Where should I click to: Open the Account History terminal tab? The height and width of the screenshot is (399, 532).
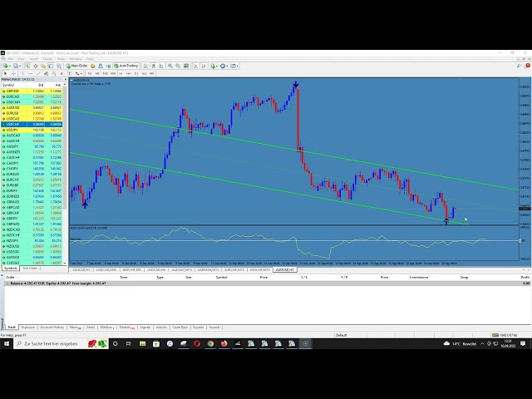52,328
